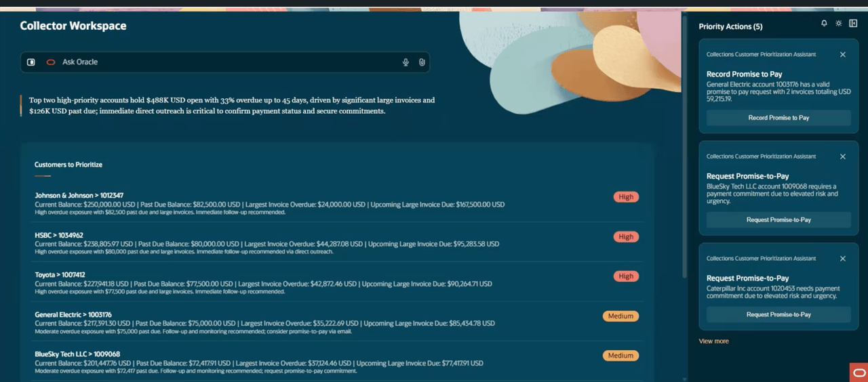Image resolution: width=868 pixels, height=382 pixels.
Task: Open BlueSky Tech LLC > 1009068 account
Action: pyautogui.click(x=77, y=354)
